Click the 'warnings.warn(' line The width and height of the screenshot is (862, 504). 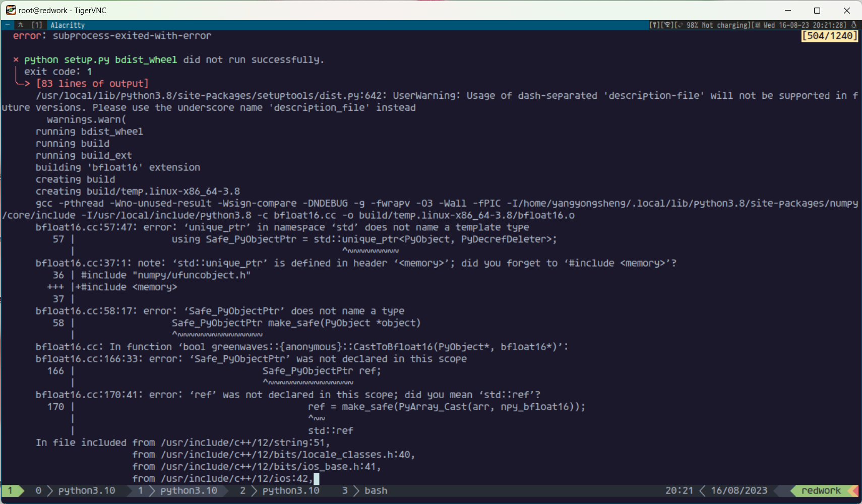click(x=87, y=119)
